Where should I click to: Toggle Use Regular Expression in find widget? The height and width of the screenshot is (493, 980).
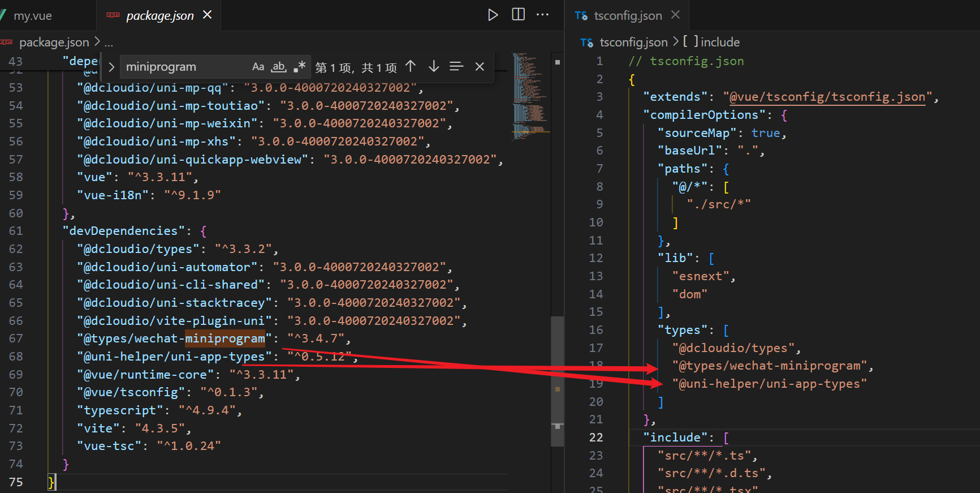point(300,67)
